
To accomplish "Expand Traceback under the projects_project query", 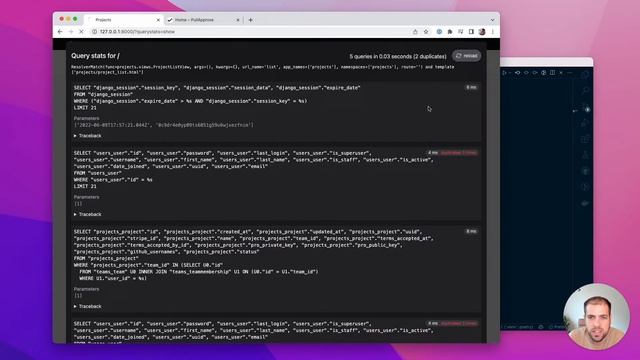I will [87, 306].
